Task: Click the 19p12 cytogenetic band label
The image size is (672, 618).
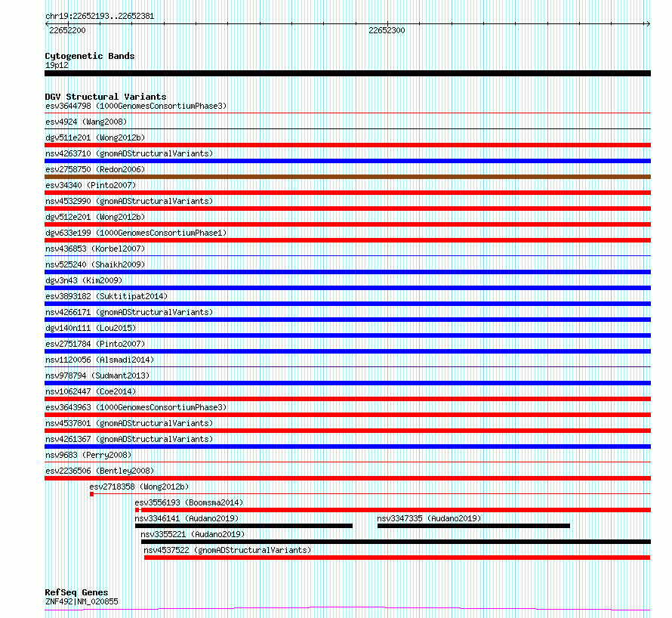Action: click(57, 65)
